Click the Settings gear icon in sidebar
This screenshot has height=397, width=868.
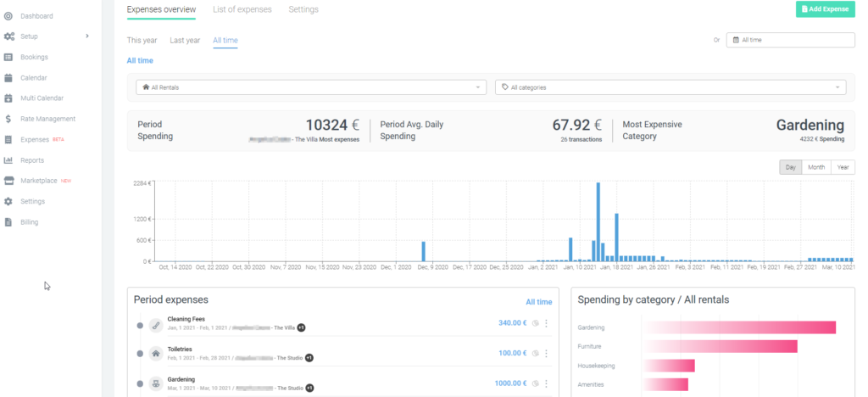pyautogui.click(x=8, y=202)
